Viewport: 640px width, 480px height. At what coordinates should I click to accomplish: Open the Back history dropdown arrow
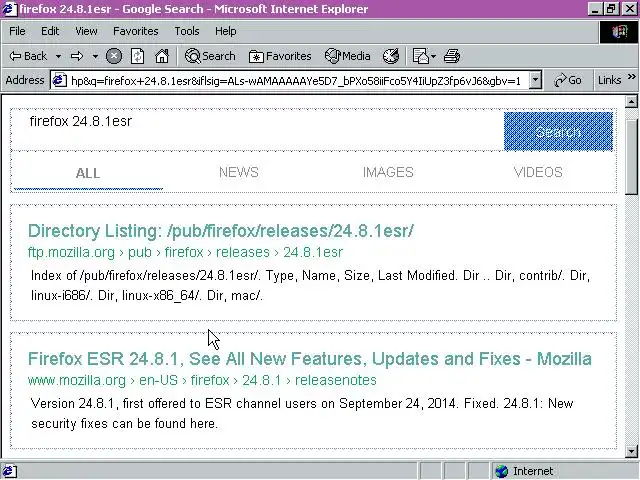[x=58, y=56]
